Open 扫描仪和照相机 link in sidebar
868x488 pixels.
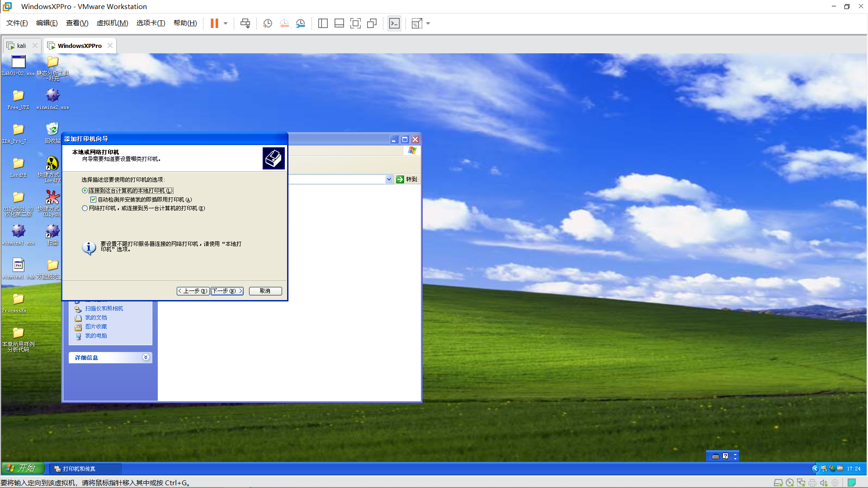tap(104, 309)
